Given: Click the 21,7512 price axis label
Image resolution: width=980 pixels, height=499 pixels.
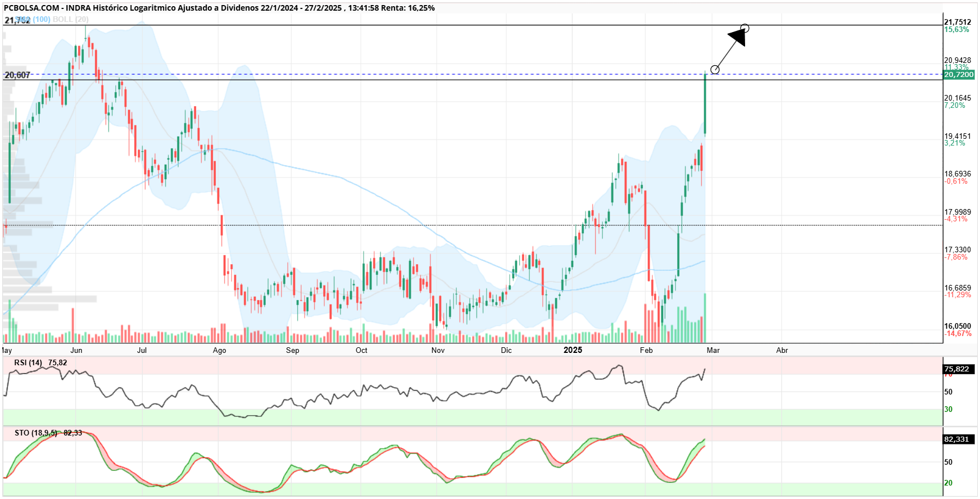Looking at the screenshot, I should [958, 22].
